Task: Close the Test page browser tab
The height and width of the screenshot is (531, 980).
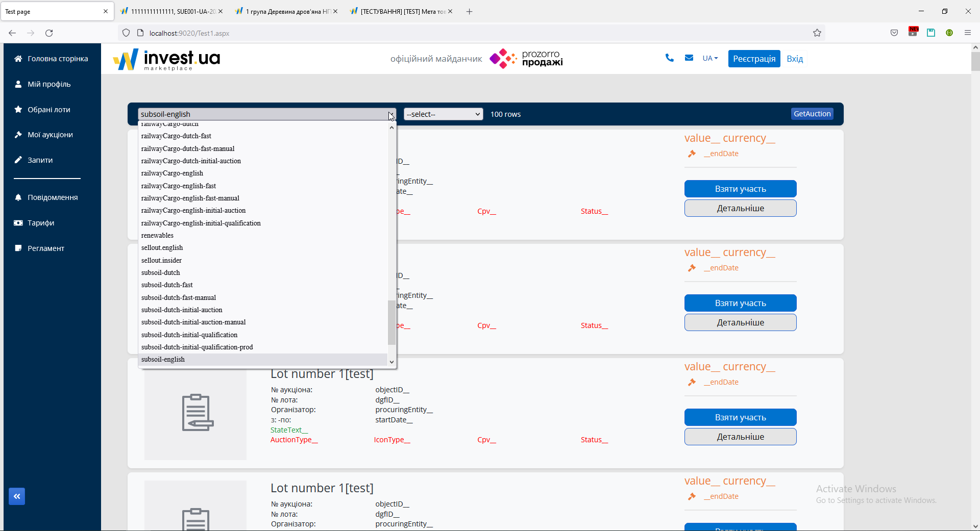Action: click(106, 11)
